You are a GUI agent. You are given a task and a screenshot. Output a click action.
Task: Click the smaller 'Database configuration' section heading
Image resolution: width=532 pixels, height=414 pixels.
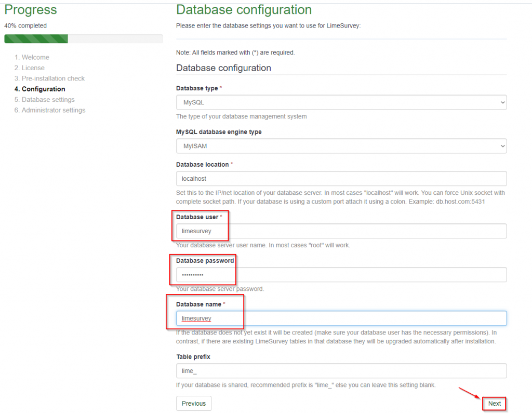point(223,68)
